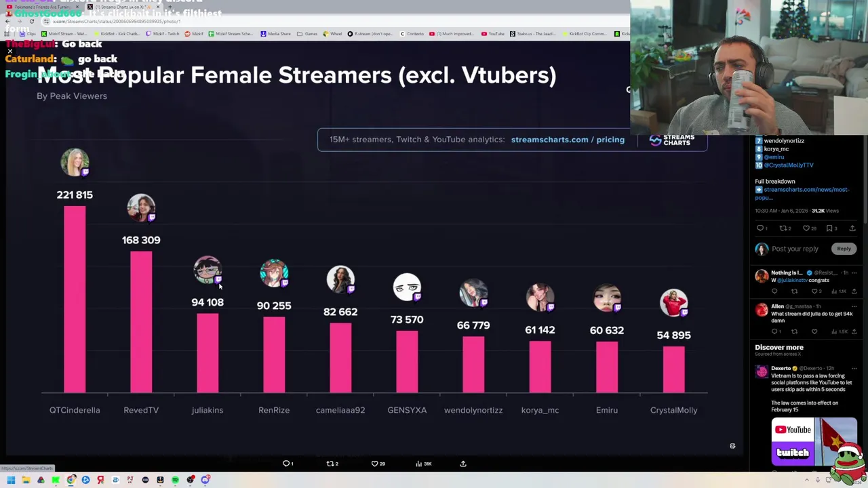Click juliakins avatar above 94 108
The width and height of the screenshot is (868, 488).
click(208, 270)
